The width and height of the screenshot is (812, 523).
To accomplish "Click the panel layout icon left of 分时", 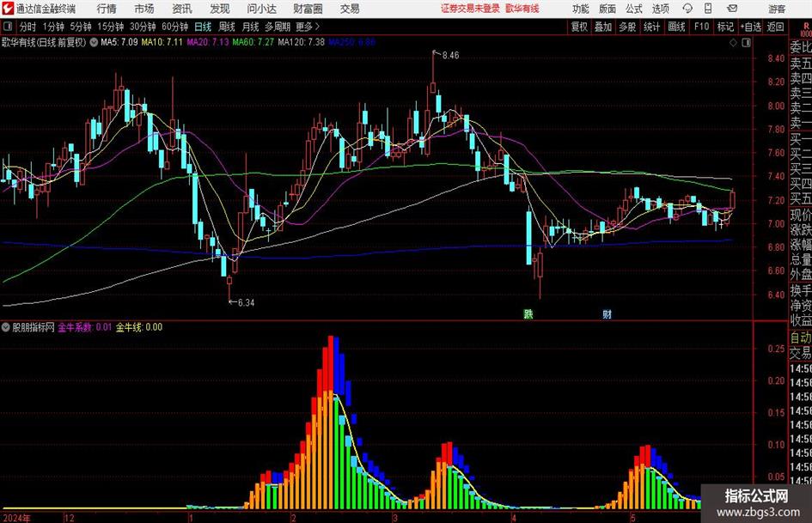I will [x=7, y=27].
